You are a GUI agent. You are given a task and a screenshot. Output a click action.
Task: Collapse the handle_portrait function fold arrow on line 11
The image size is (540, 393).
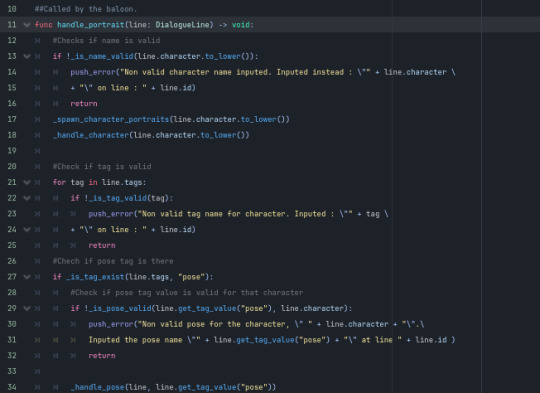coord(27,25)
